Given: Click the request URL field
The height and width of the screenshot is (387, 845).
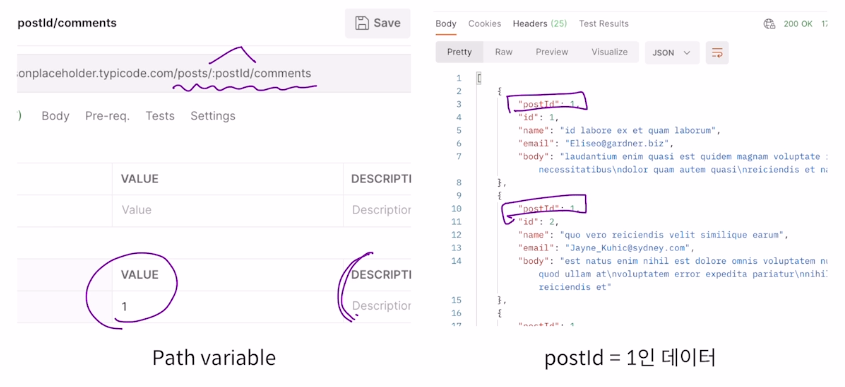Looking at the screenshot, I should point(214,73).
